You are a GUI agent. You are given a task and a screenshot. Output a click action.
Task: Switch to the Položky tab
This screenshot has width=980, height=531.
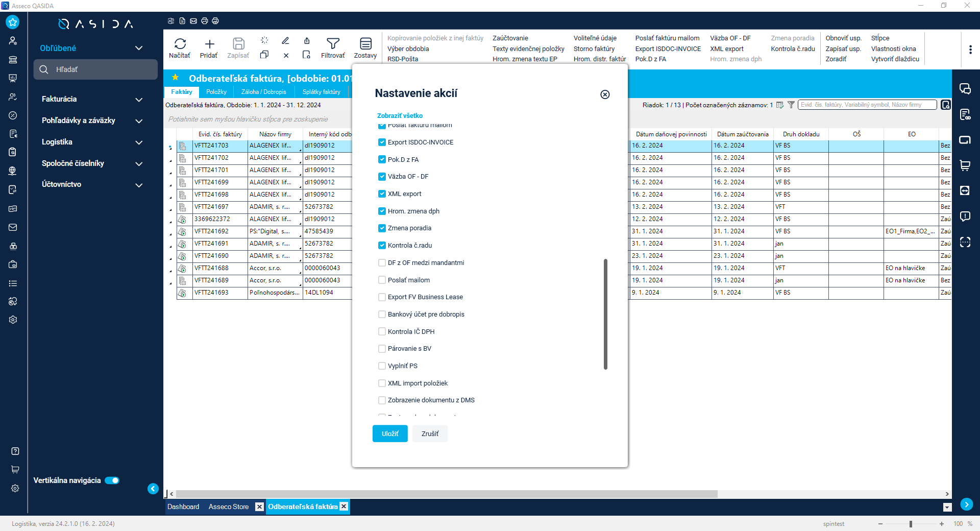216,92
